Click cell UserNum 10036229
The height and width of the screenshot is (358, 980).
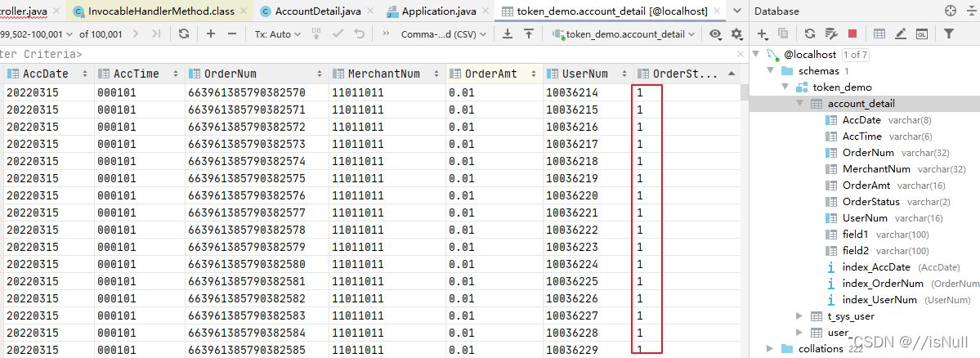pyautogui.click(x=588, y=350)
